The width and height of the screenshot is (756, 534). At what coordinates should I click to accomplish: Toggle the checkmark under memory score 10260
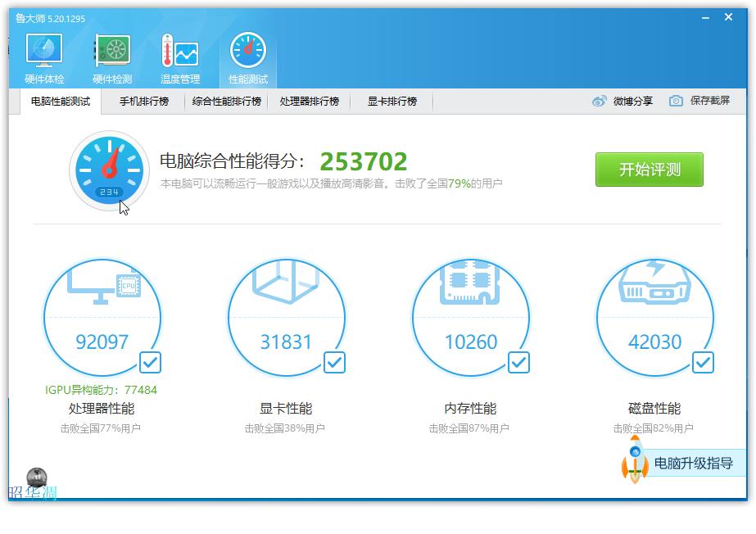tap(518, 362)
